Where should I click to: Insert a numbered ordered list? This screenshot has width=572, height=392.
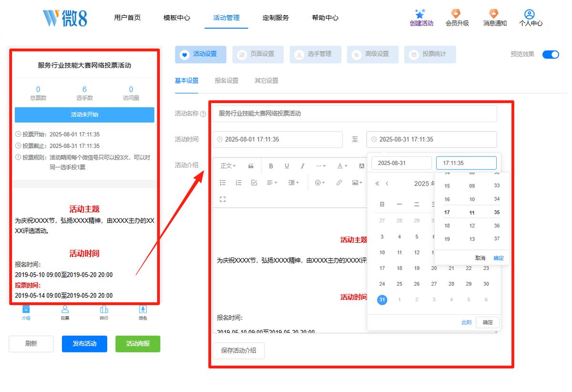(239, 183)
